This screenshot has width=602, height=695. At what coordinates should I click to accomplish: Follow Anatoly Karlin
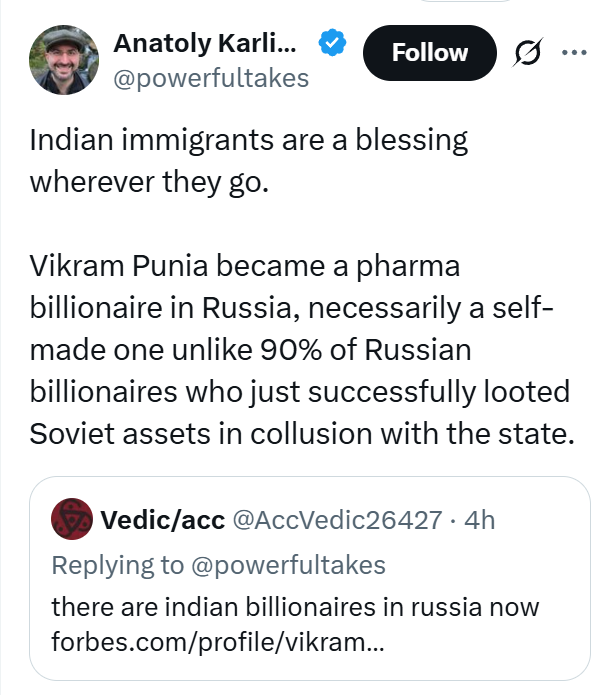tap(429, 53)
